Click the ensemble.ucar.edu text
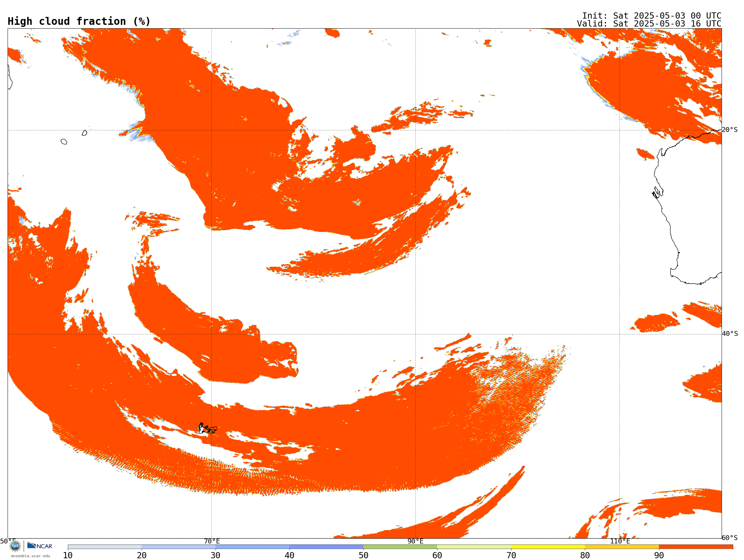This screenshot has width=744, height=560. click(x=31, y=556)
